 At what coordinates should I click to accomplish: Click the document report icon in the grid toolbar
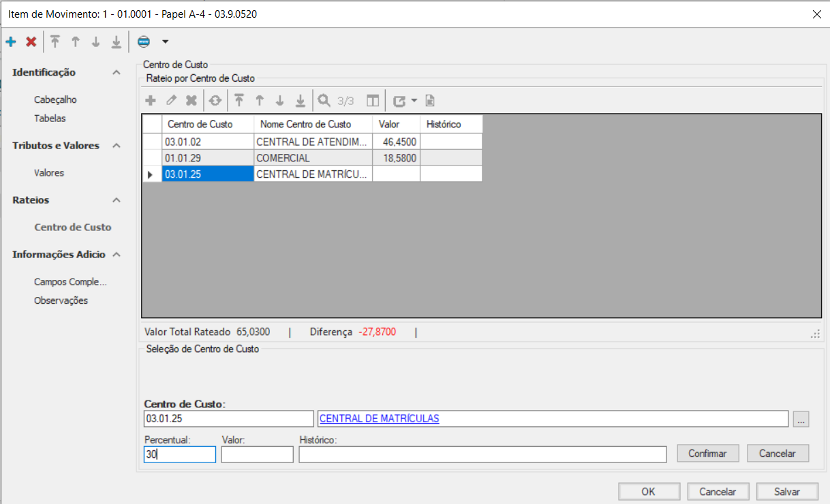coord(430,101)
